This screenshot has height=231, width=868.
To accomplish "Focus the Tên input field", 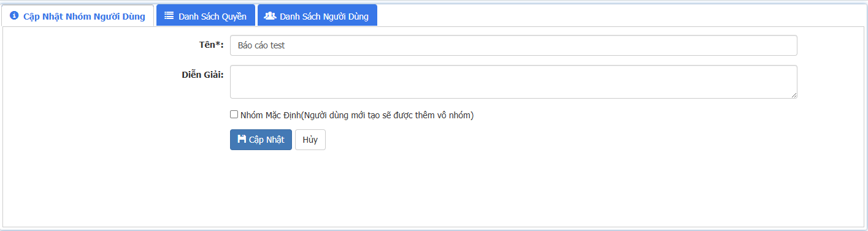I will 513,45.
